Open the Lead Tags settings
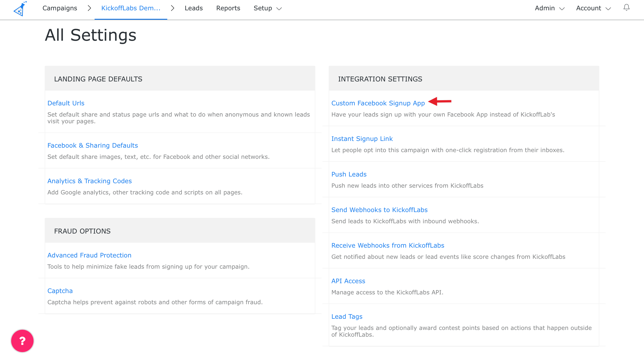 pyautogui.click(x=347, y=316)
